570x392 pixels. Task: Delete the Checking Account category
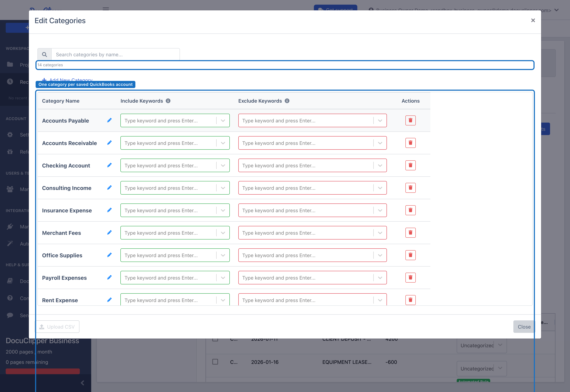coord(410,165)
